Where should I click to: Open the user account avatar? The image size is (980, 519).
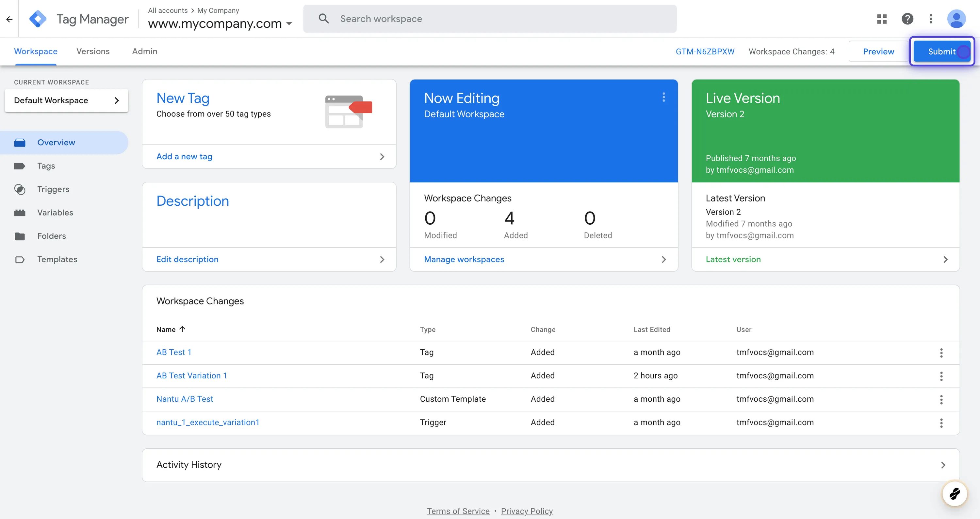click(x=956, y=19)
